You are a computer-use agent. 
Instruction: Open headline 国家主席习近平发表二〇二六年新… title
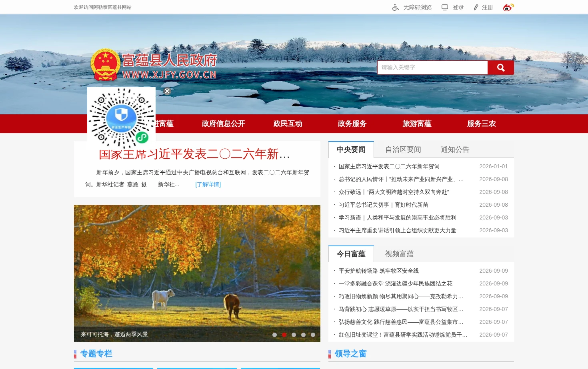(x=194, y=154)
